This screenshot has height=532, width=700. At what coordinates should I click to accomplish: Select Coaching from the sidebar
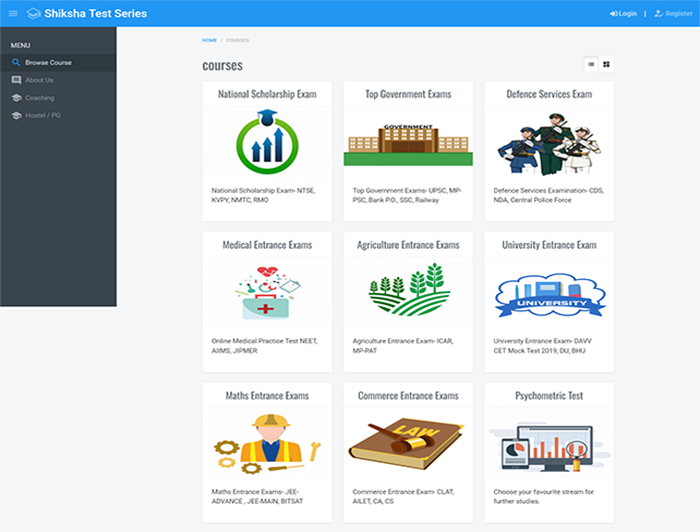[40, 98]
